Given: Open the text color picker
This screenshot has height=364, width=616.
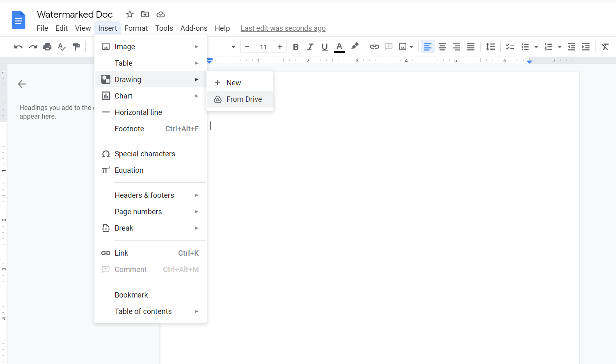Looking at the screenshot, I should [x=339, y=47].
